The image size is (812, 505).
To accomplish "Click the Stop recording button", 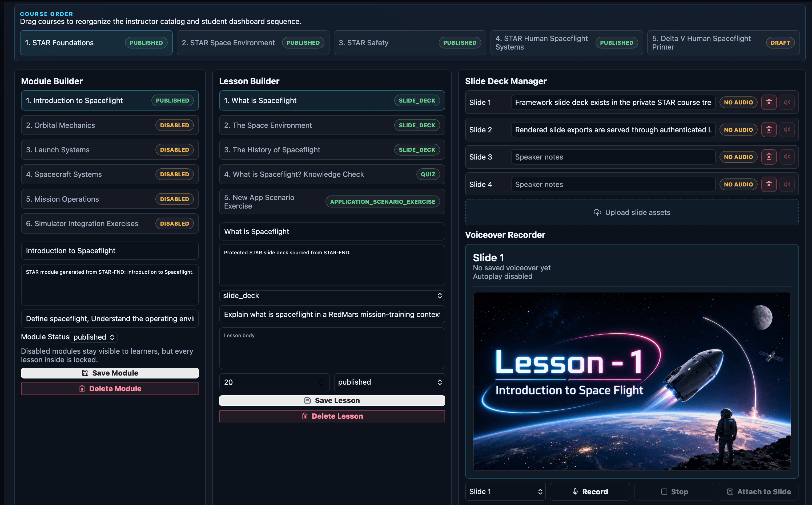I will pyautogui.click(x=674, y=492).
